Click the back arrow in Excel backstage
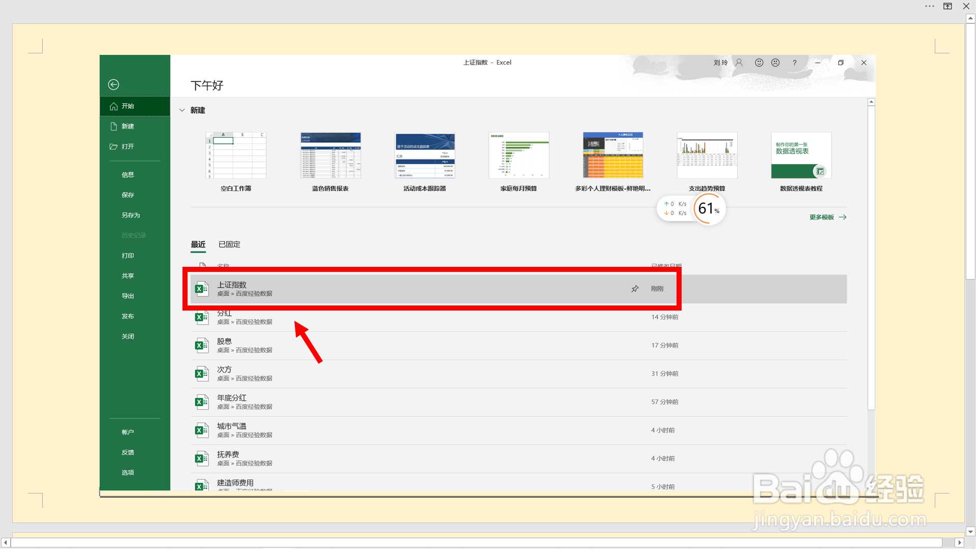Viewport: 980px width, 553px height. click(114, 85)
